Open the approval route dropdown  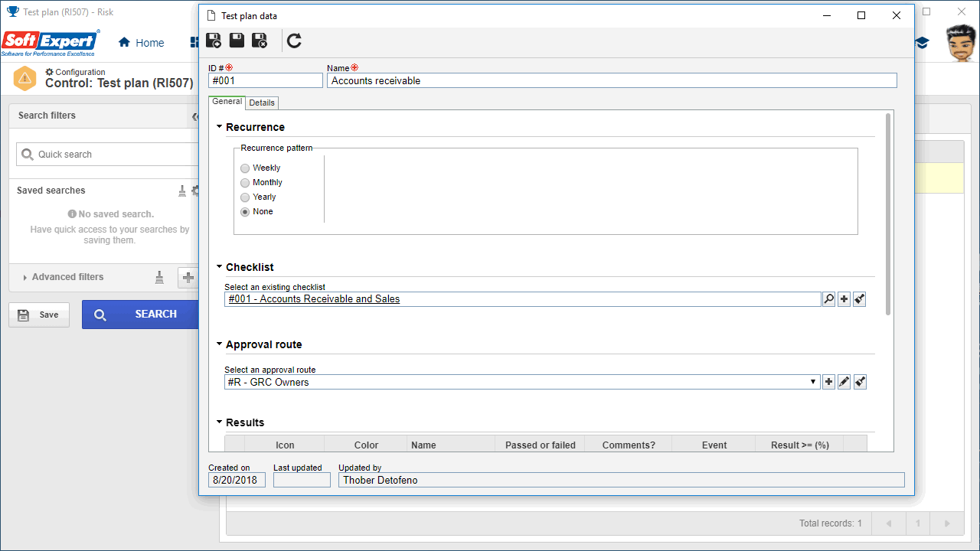[813, 382]
